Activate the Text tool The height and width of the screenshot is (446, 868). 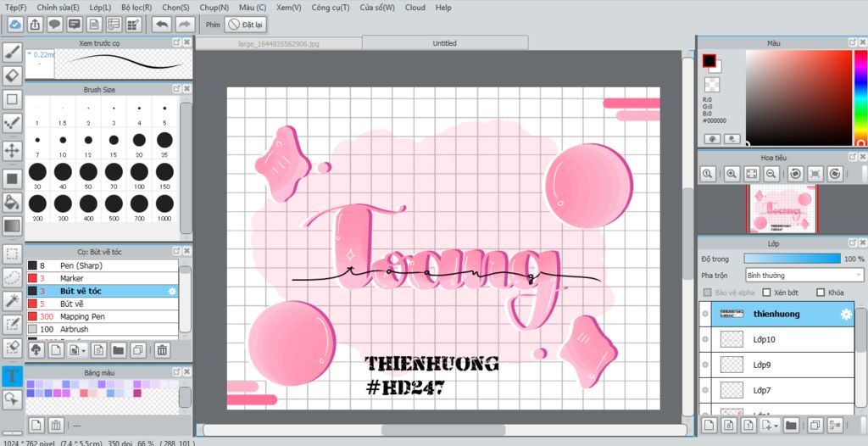click(x=12, y=376)
